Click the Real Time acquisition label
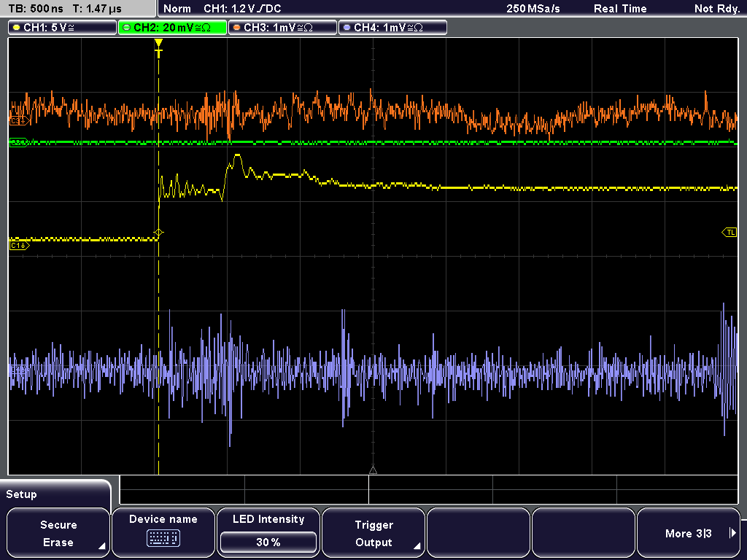747x560 pixels. pos(620,9)
